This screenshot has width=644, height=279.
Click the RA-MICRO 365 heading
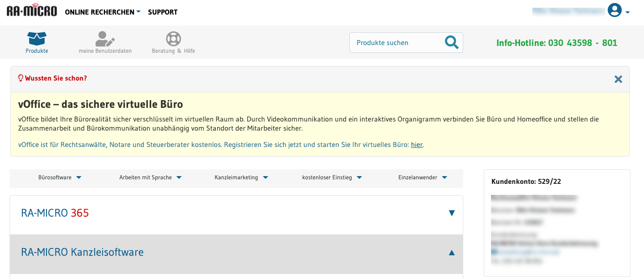click(55, 213)
